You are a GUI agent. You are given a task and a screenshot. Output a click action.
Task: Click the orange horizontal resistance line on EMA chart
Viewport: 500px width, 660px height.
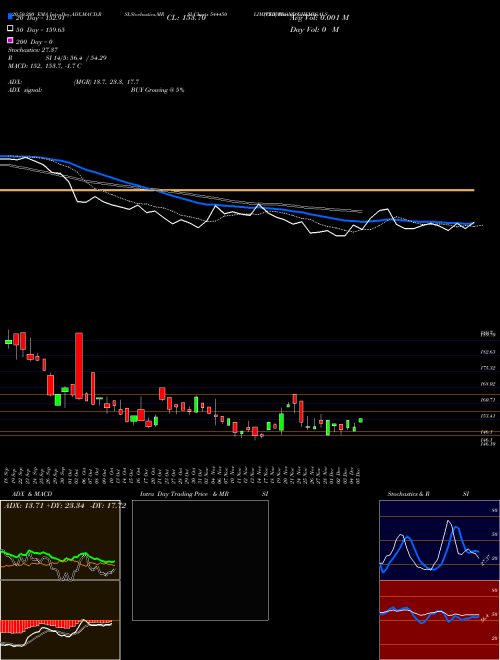237,190
